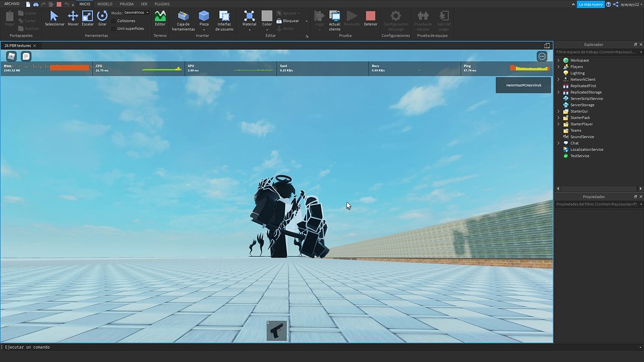Expand the StarterGui tree node
The image size is (644, 362).
[x=558, y=111]
